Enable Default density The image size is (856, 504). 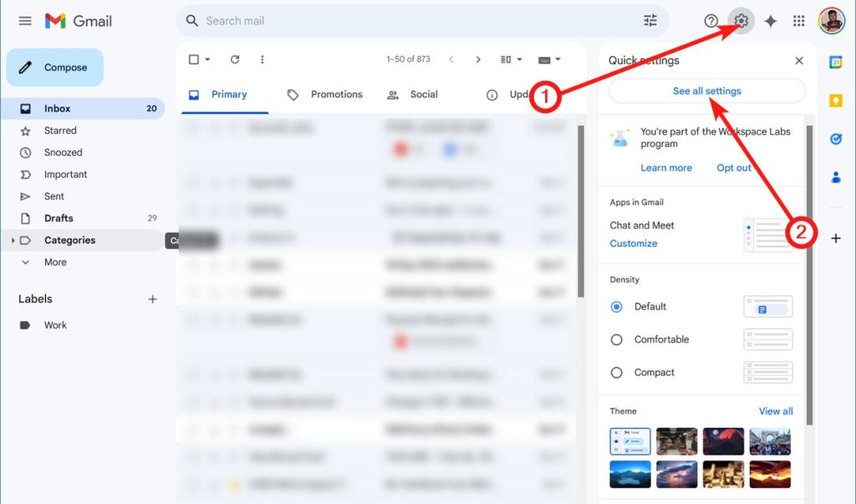pos(615,307)
